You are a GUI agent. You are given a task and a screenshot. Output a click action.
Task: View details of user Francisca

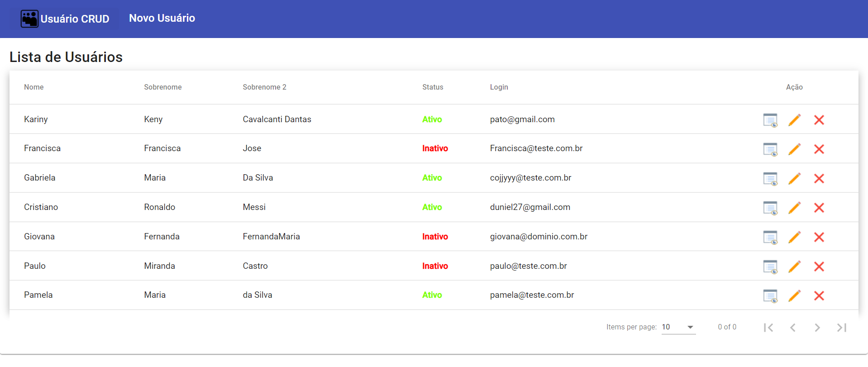pyautogui.click(x=770, y=149)
